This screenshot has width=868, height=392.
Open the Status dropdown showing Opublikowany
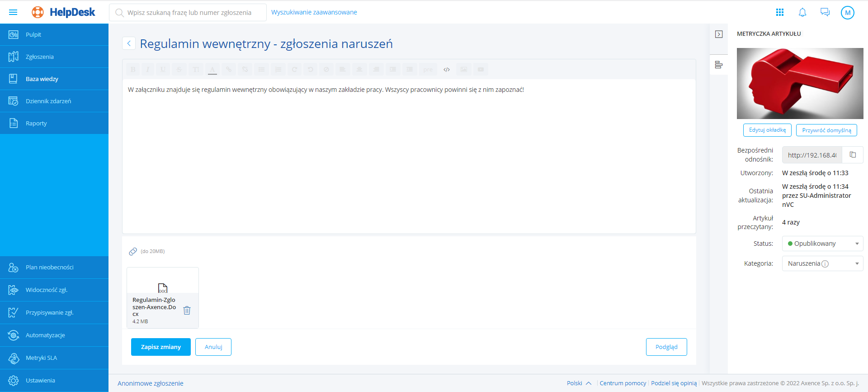click(x=822, y=244)
